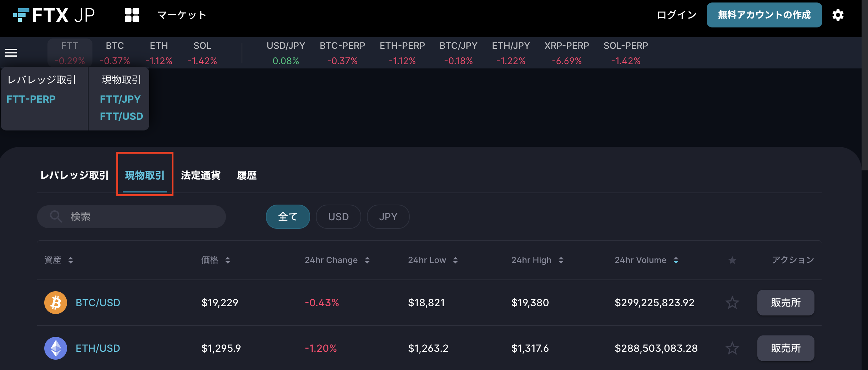Select BTC in the ticker bar
Image resolution: width=868 pixels, height=370 pixels.
tap(115, 53)
